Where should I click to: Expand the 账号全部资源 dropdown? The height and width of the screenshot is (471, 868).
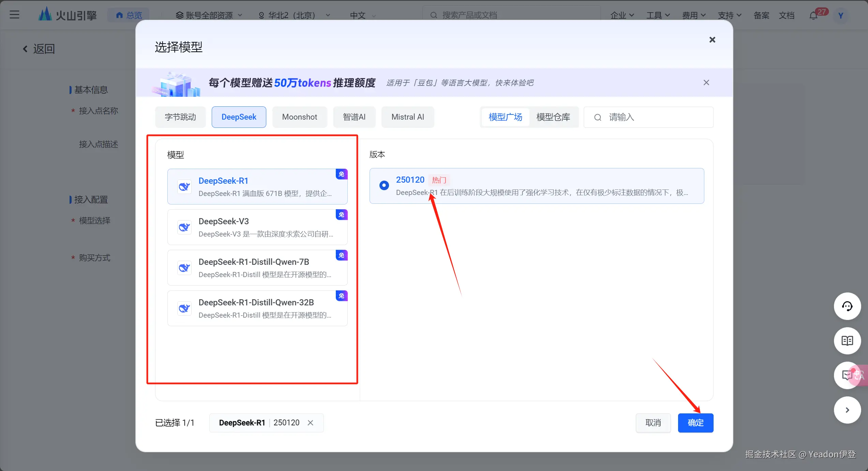click(x=209, y=15)
